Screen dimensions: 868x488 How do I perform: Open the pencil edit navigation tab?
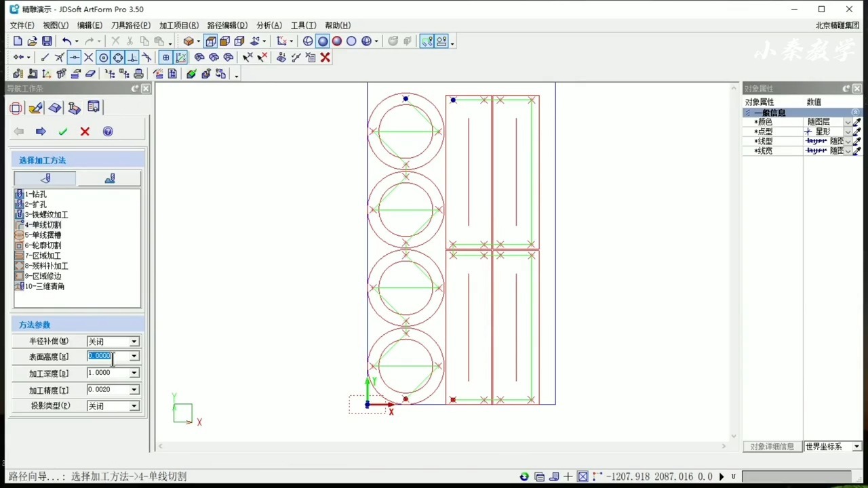[x=36, y=108]
